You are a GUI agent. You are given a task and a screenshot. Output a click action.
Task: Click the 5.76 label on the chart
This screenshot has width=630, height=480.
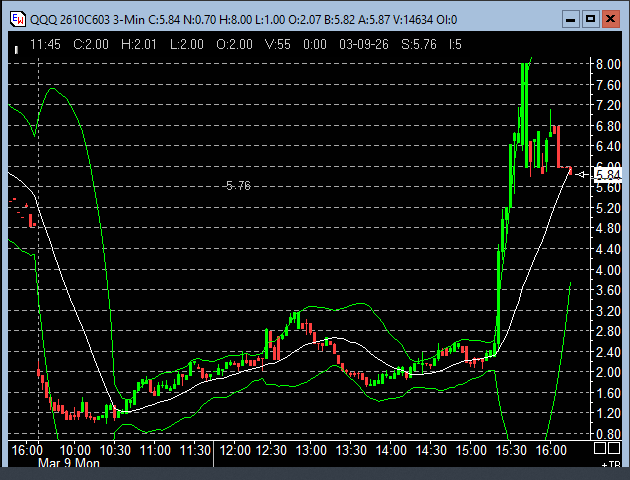tap(238, 186)
